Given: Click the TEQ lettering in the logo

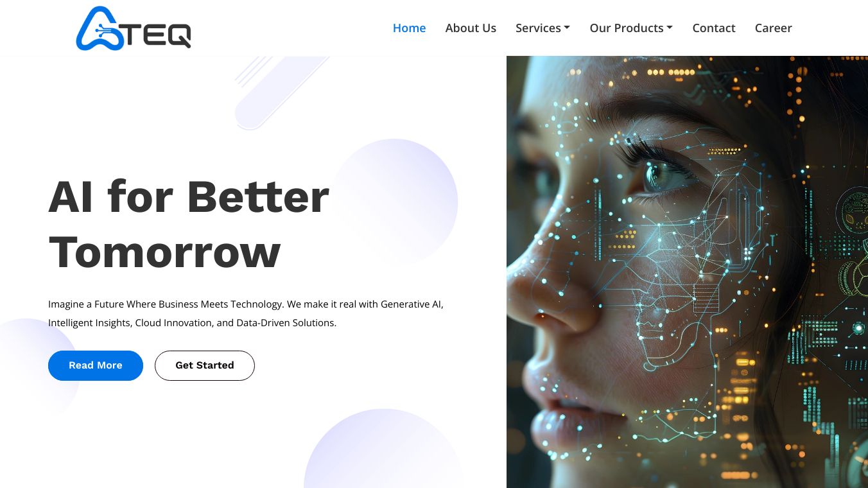Looking at the screenshot, I should (157, 35).
